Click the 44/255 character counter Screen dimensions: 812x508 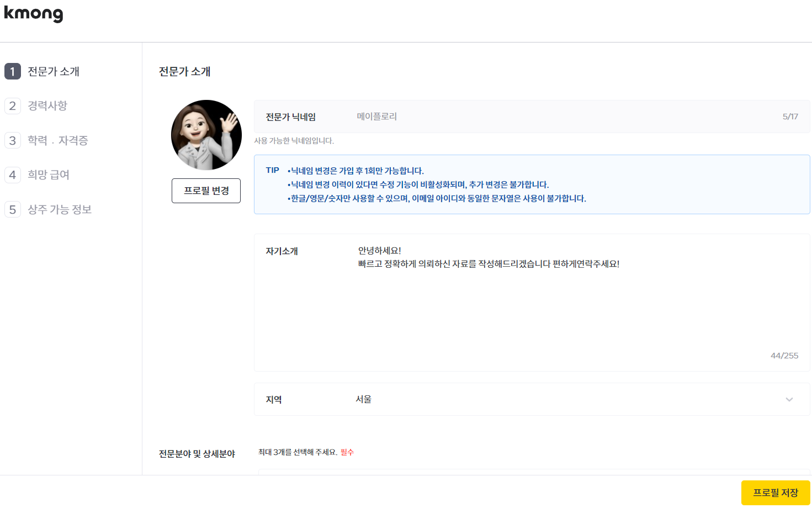(784, 356)
